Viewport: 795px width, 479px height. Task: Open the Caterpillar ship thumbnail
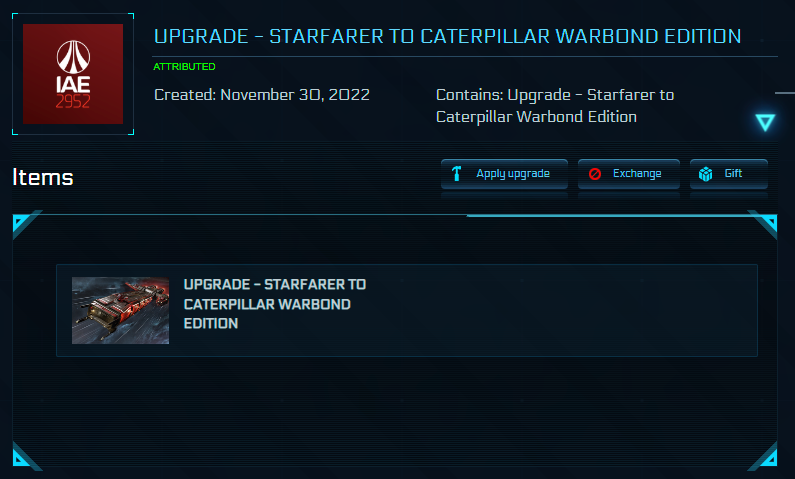(x=121, y=310)
